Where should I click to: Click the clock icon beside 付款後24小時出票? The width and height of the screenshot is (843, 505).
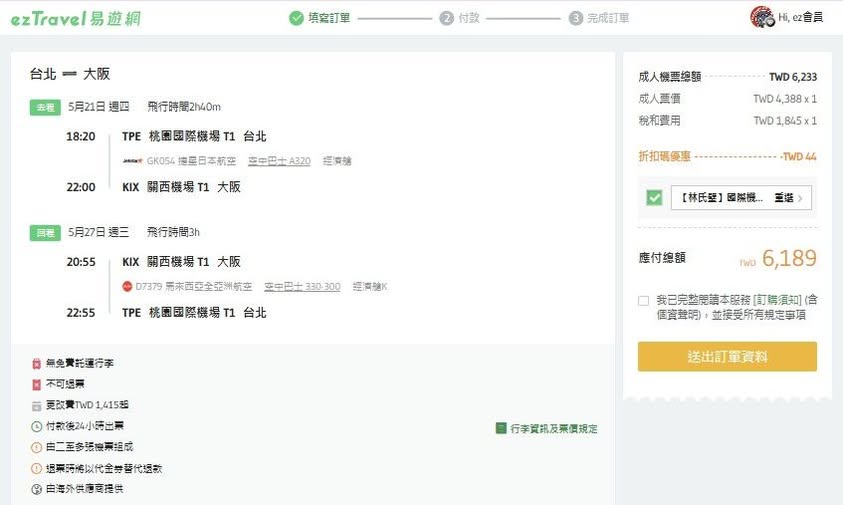coord(36,425)
